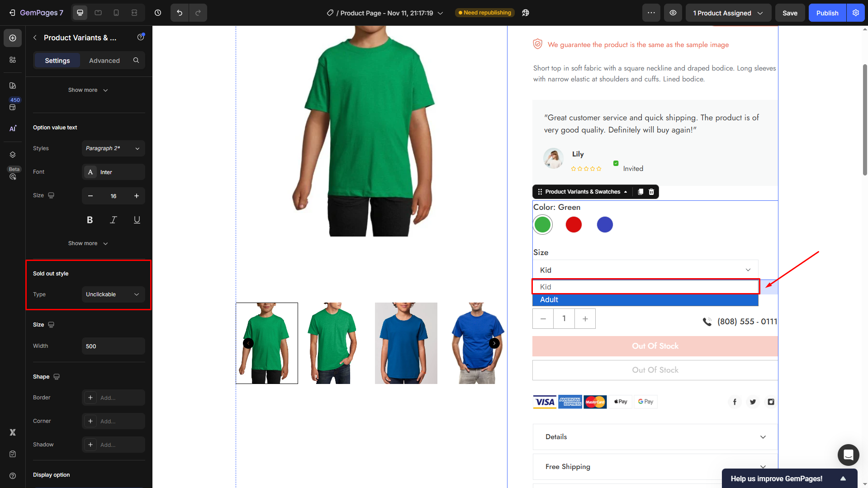Open the version history clock icon
The height and width of the screenshot is (488, 868).
(x=158, y=13)
